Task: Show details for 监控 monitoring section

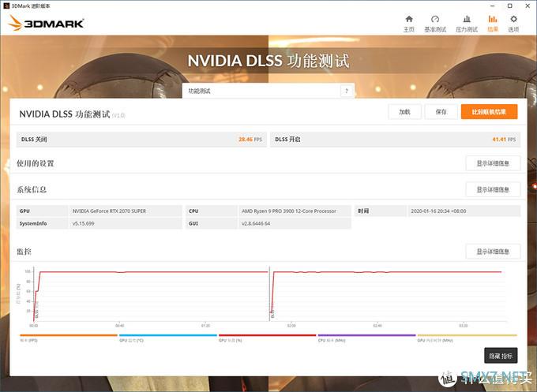Action: pos(493,252)
